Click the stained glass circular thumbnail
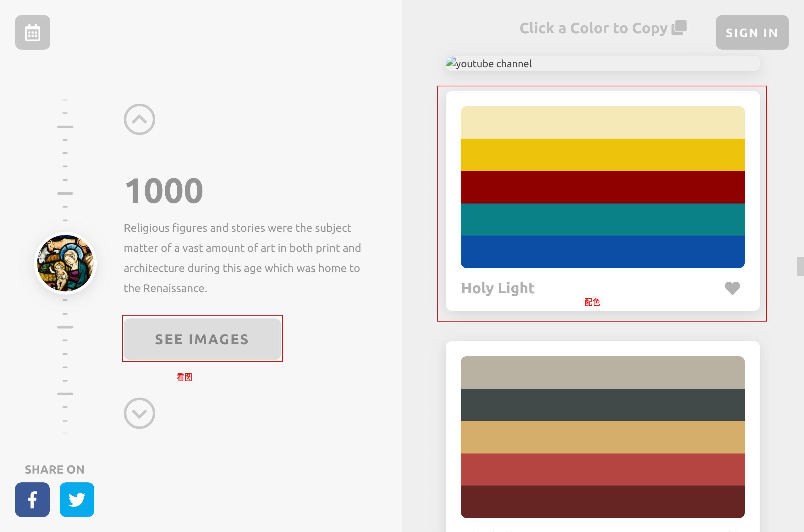Image resolution: width=804 pixels, height=532 pixels. point(65,263)
